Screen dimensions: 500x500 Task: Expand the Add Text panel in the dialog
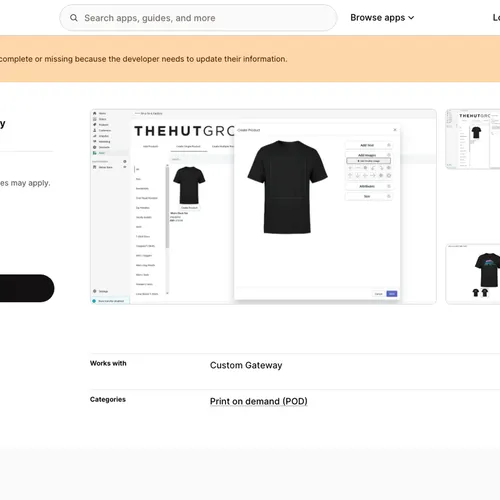tap(368, 145)
